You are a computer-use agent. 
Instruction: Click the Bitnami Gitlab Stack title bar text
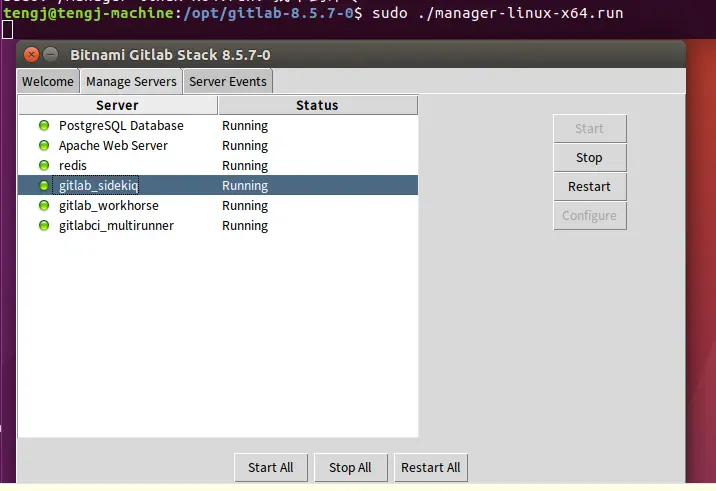(170, 55)
